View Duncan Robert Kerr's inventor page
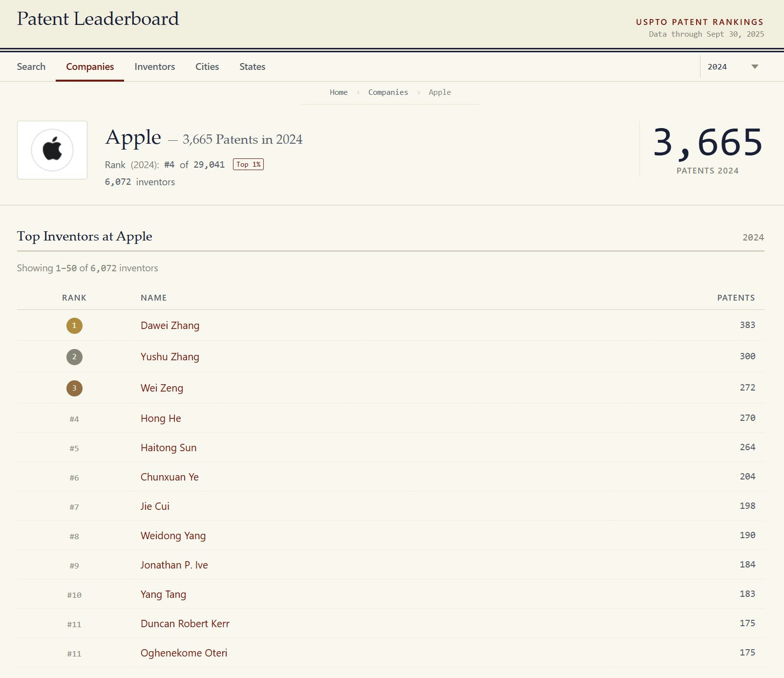Viewport: 784px width, 678px height. [x=185, y=624]
